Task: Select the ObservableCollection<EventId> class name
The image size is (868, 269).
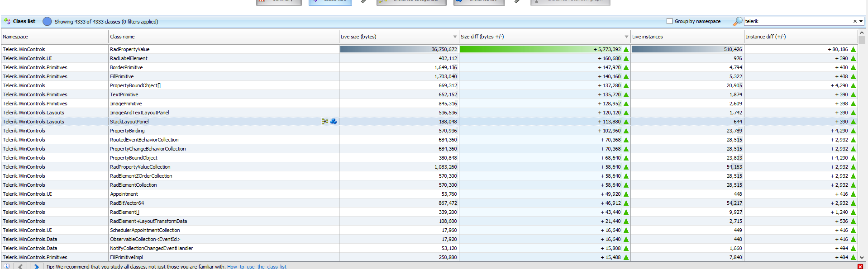Action: tap(145, 239)
